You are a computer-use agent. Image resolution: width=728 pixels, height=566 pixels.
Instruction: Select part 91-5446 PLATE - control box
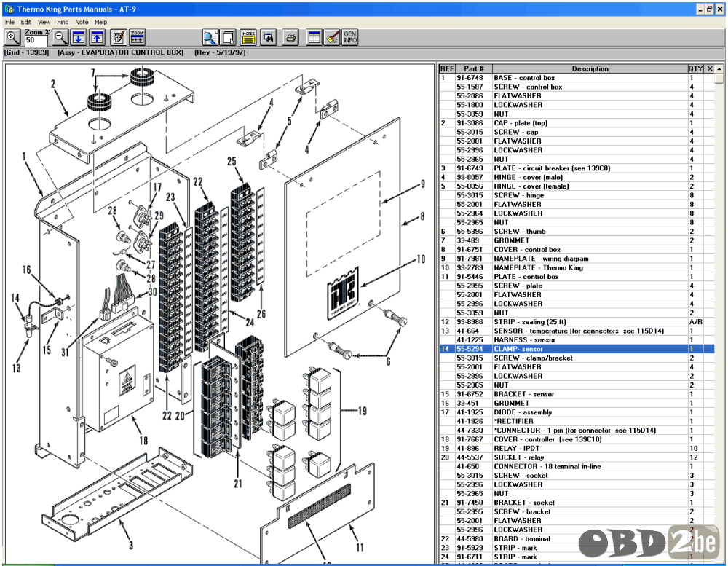(x=577, y=277)
